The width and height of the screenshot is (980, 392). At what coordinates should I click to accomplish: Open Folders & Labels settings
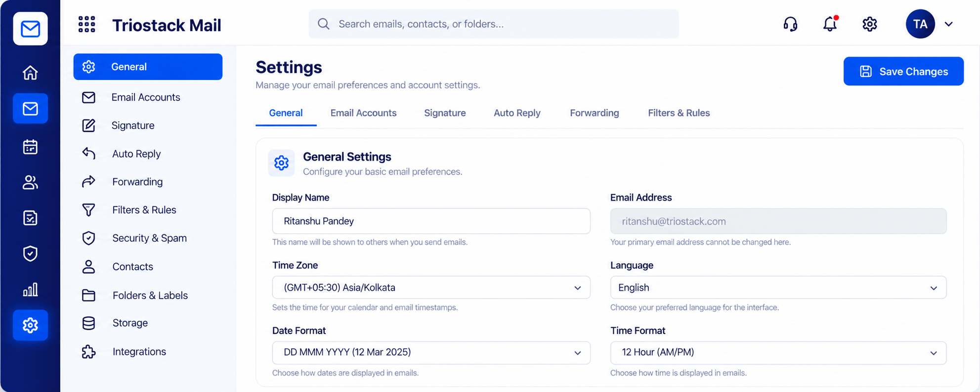[148, 296]
